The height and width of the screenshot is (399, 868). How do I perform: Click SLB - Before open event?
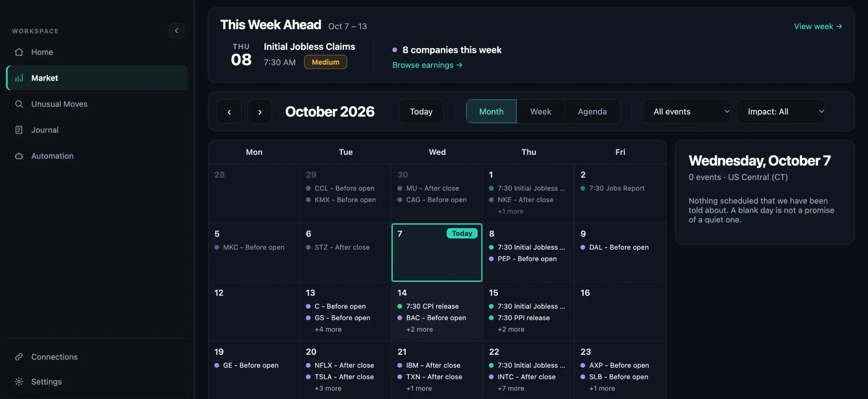tap(614, 377)
